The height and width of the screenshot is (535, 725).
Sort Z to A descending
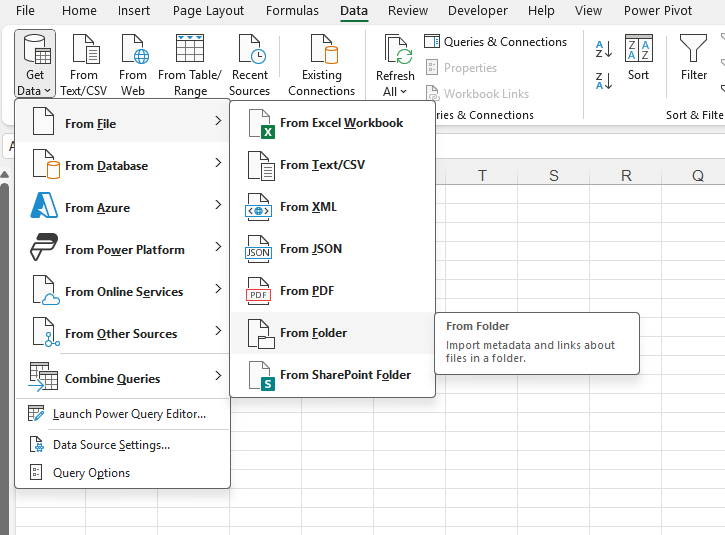[604, 81]
